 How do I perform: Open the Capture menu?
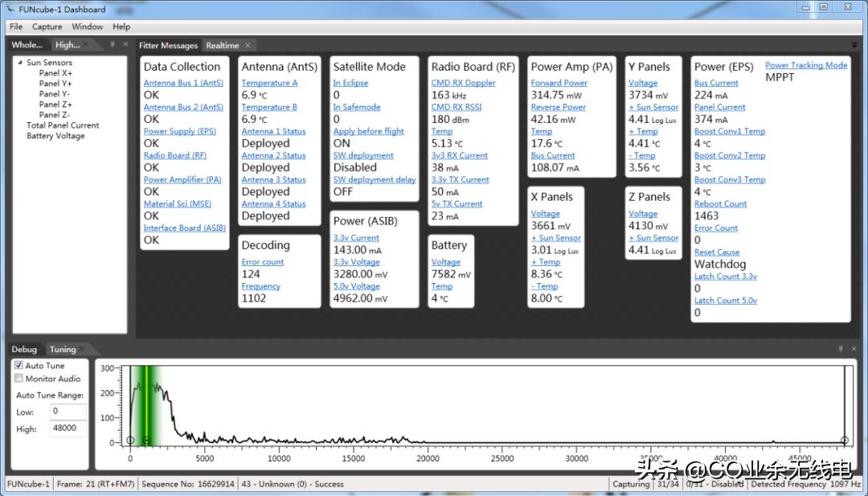click(47, 27)
